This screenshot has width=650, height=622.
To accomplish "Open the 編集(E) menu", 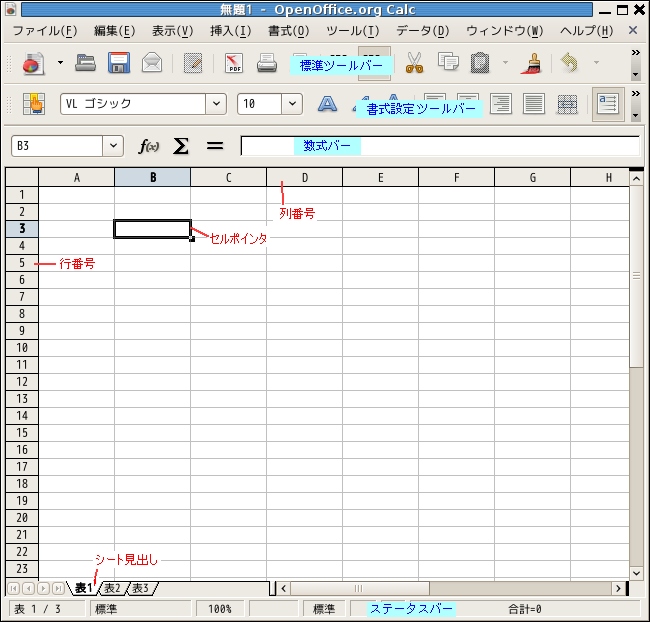I will [x=114, y=31].
